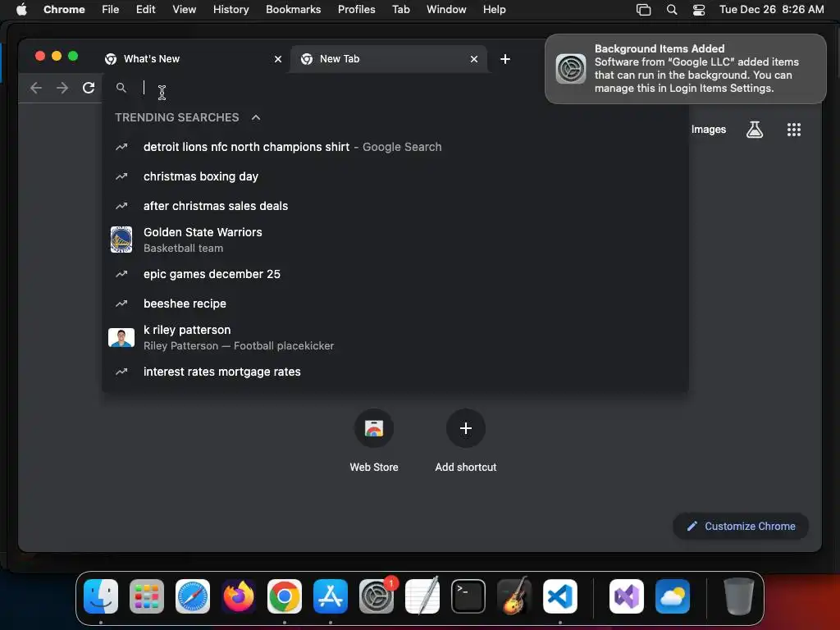Open the Tab menu
Image resolution: width=840 pixels, height=630 pixels.
tap(400, 10)
